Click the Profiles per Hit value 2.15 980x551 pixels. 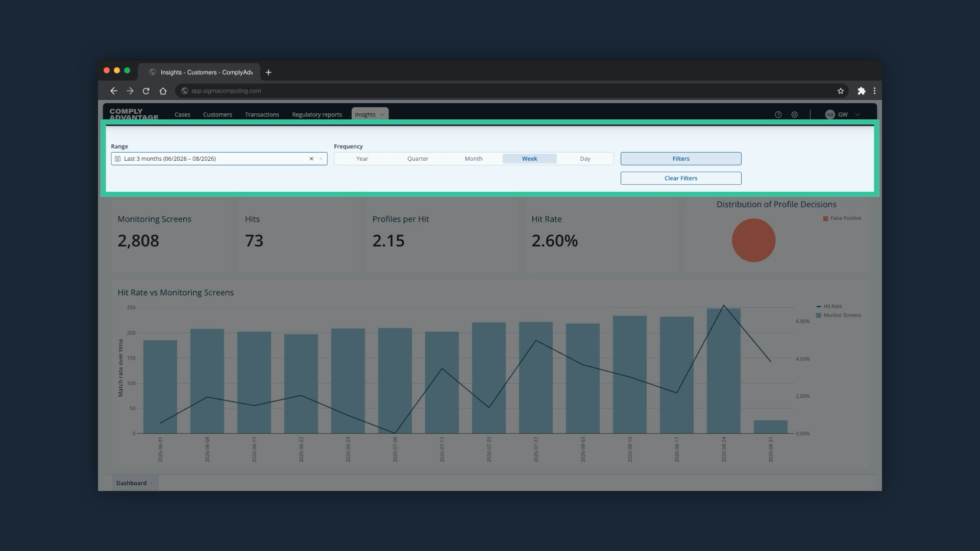point(388,241)
